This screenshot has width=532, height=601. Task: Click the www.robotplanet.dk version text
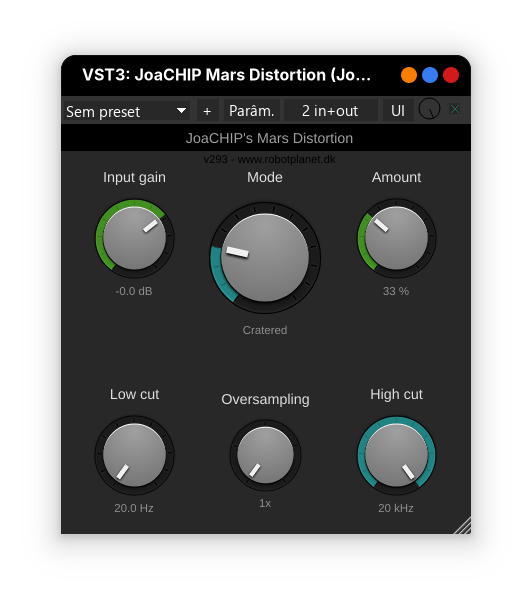click(269, 159)
